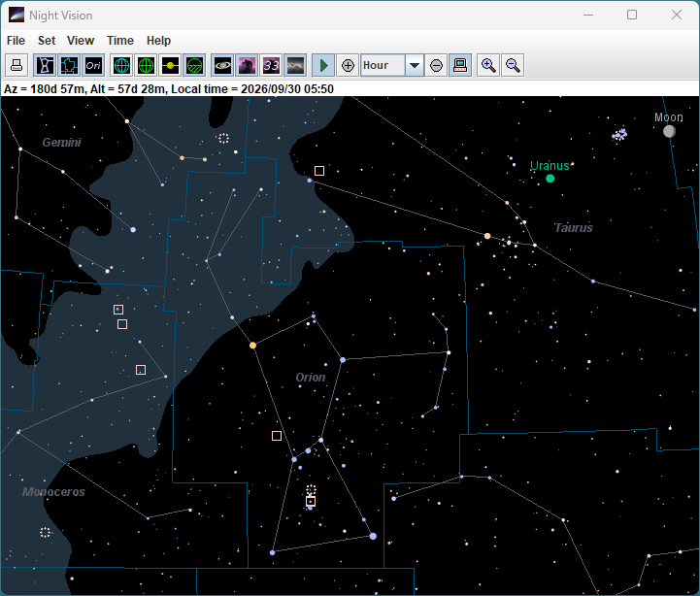Click the Print chart icon
This screenshot has width=700, height=596.
tap(17, 66)
